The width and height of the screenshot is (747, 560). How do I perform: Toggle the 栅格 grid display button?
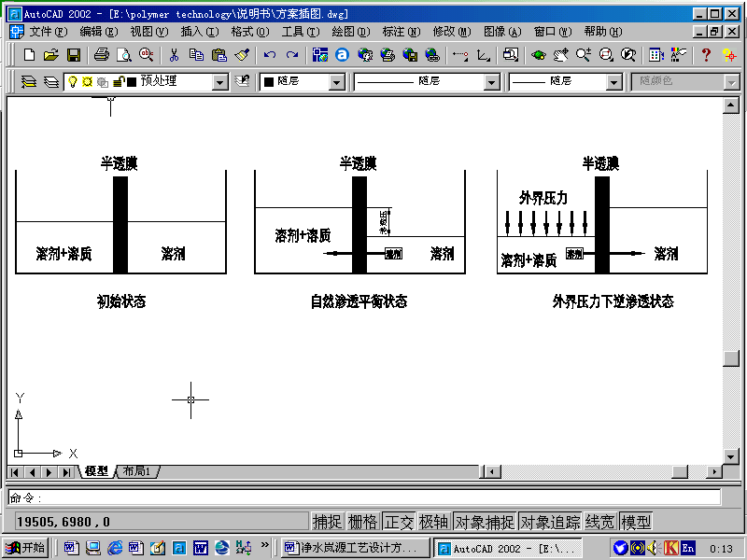pos(362,522)
